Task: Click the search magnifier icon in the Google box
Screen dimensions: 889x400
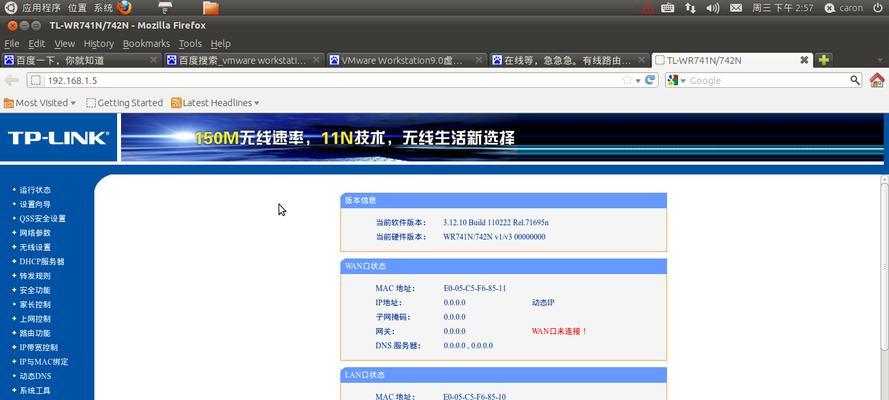Action: [855, 80]
